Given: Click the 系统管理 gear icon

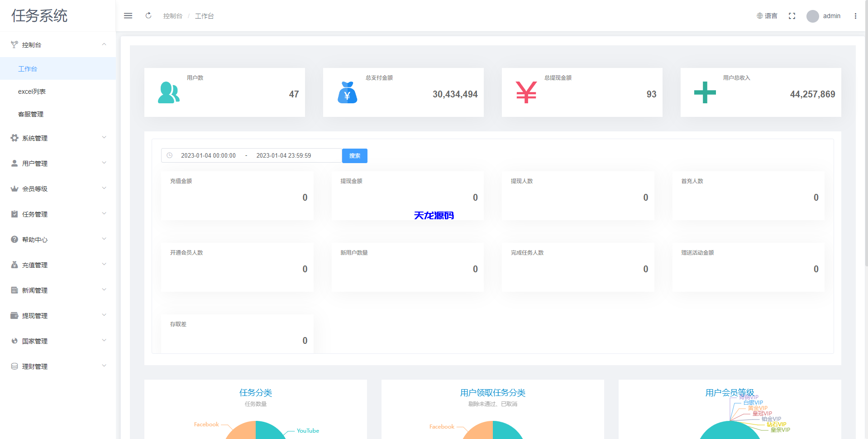Looking at the screenshot, I should click(x=14, y=138).
